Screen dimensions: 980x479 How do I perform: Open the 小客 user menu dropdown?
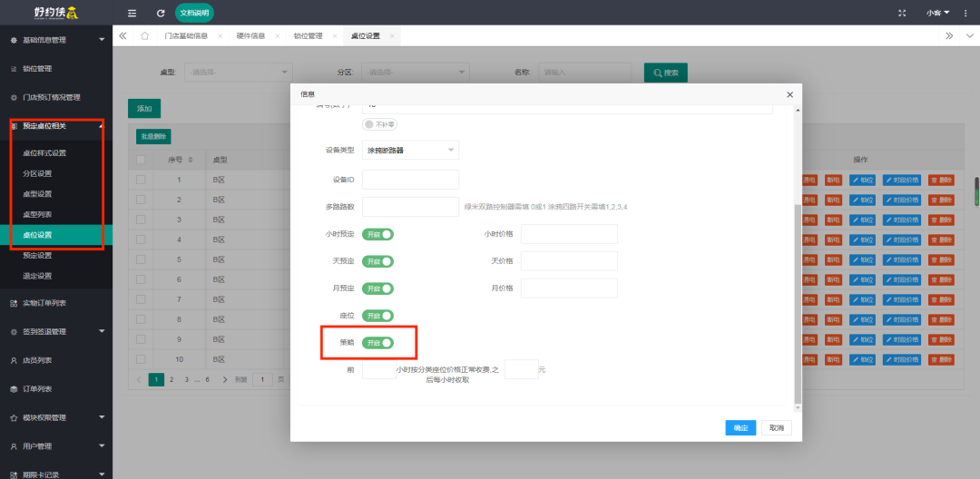938,13
